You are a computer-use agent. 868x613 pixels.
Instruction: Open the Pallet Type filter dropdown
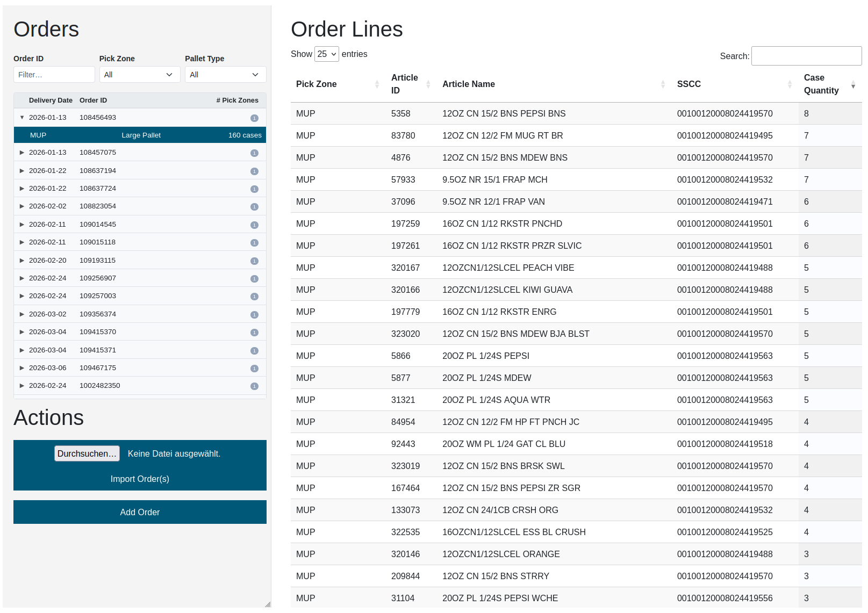(226, 75)
